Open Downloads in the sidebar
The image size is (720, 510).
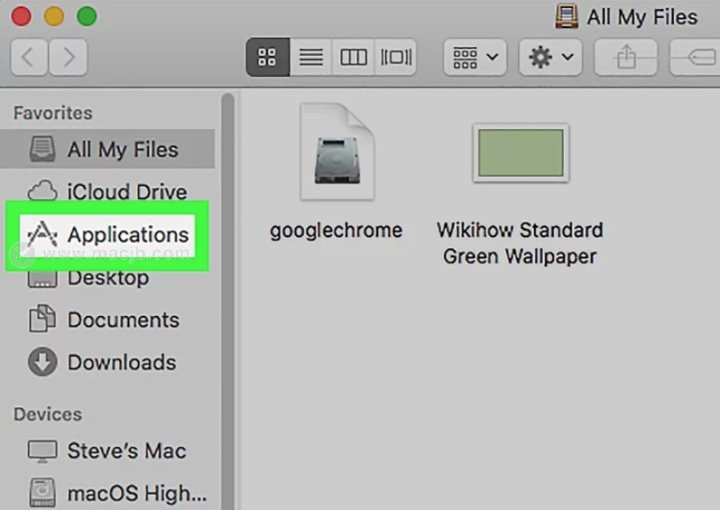click(x=107, y=362)
